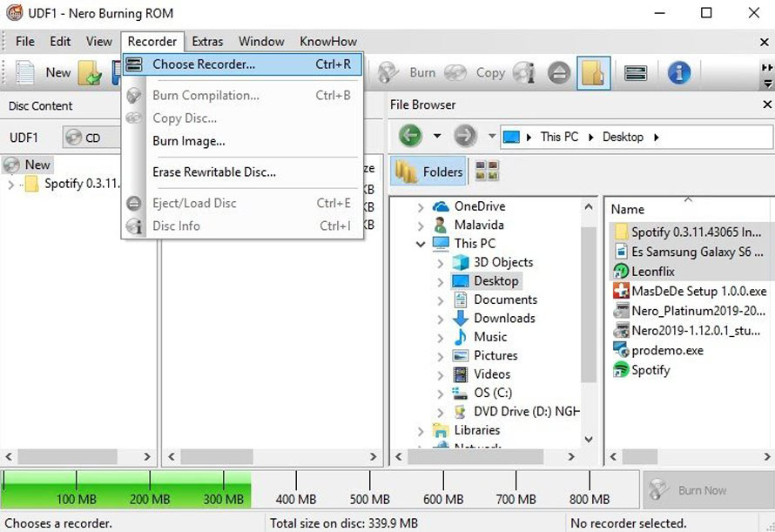The width and height of the screenshot is (775, 532).
Task: Switch to thumbnail view icon beside Folders
Action: pyautogui.click(x=488, y=172)
